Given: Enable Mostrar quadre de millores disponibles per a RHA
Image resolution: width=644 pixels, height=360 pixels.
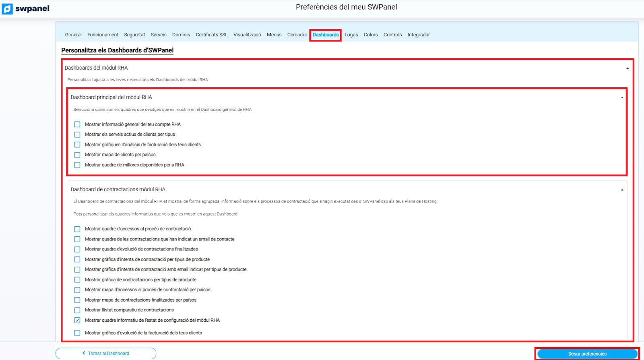Looking at the screenshot, I should [77, 165].
